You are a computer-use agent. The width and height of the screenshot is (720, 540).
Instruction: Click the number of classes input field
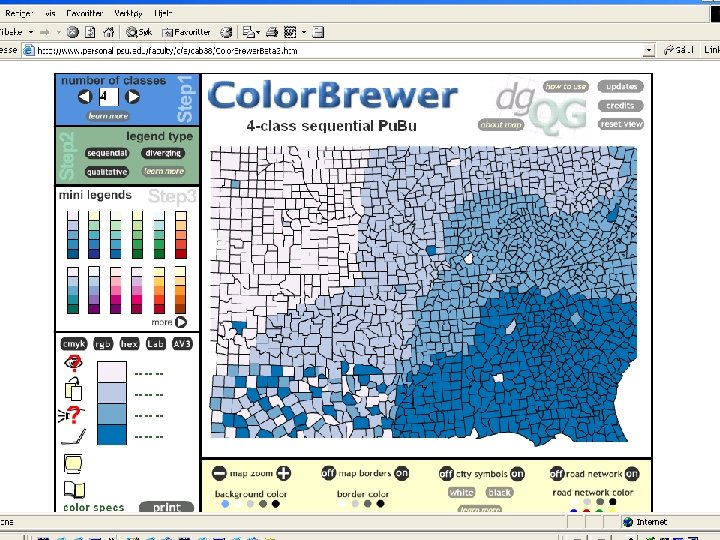(109, 96)
